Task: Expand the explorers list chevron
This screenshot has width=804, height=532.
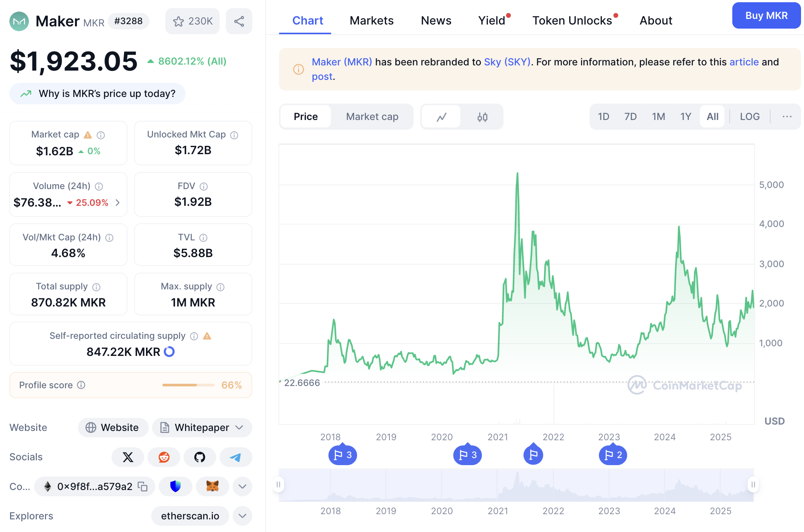Action: 242,516
